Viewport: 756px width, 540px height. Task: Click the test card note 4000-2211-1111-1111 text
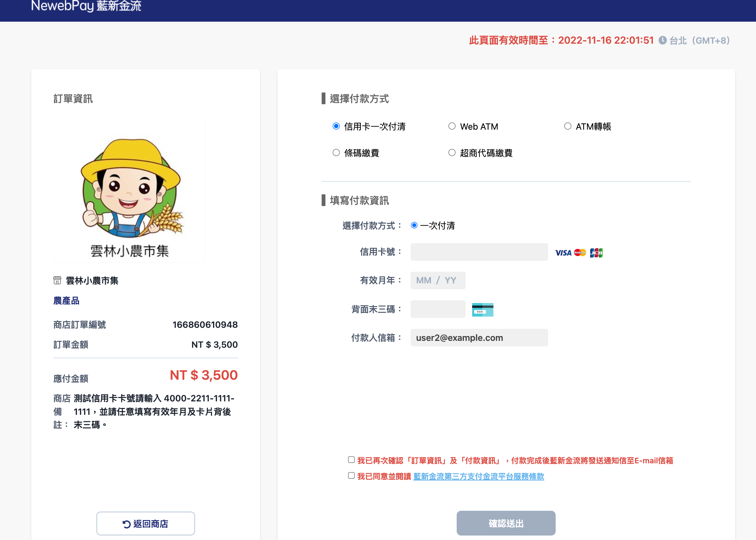(154, 411)
